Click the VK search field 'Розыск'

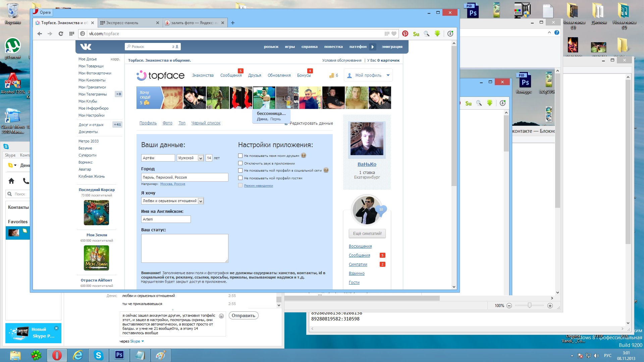(x=153, y=47)
